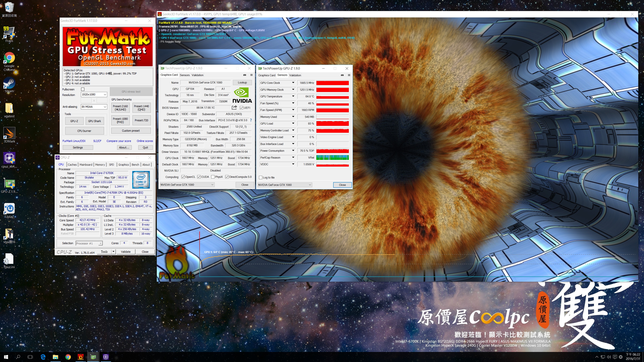This screenshot has width=644, height=362.
Task: Open hamburger menu in left GPU-Z window
Action: tap(252, 75)
